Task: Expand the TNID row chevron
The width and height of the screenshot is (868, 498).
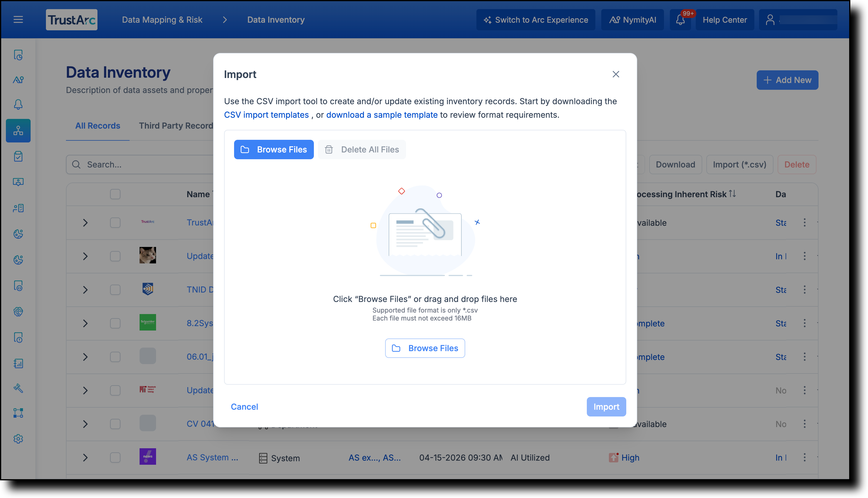Action: tap(85, 290)
